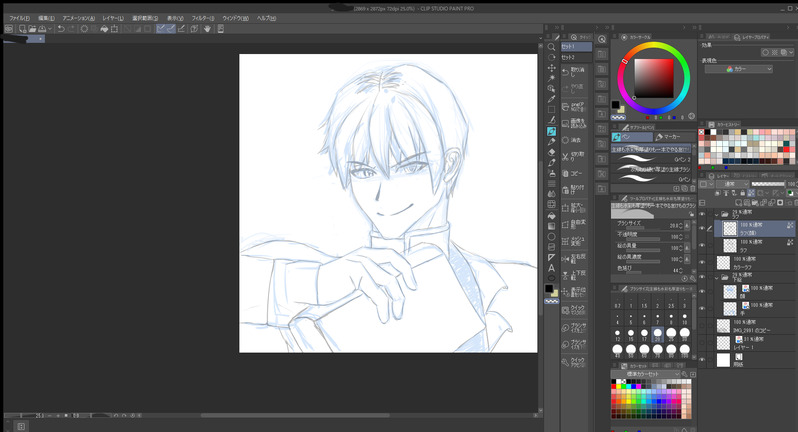This screenshot has height=432, width=798.
Task: Click the New document icon
Action: coord(22,29)
